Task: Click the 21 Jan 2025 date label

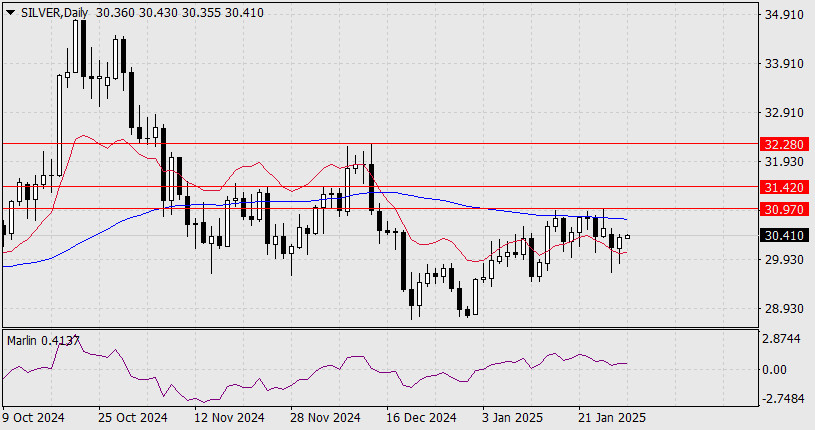Action: (612, 418)
